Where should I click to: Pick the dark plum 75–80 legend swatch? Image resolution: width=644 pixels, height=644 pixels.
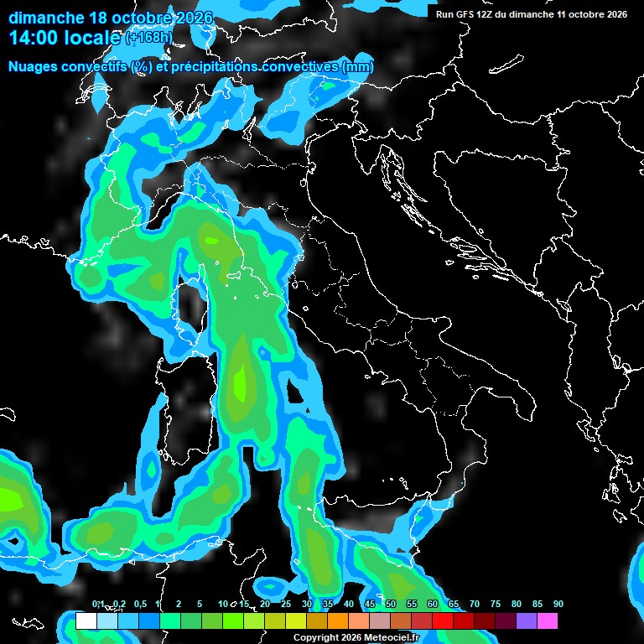[x=505, y=621]
